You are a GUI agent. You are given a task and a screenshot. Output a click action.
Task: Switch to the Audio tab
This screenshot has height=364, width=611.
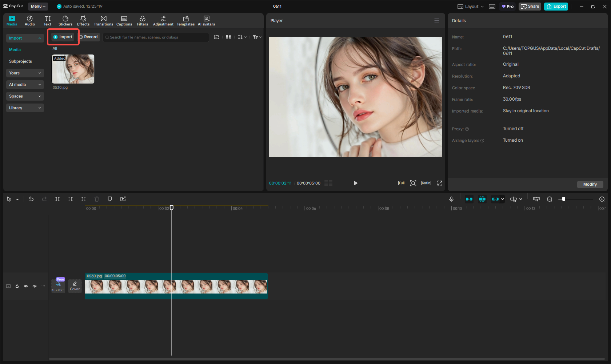[30, 21]
